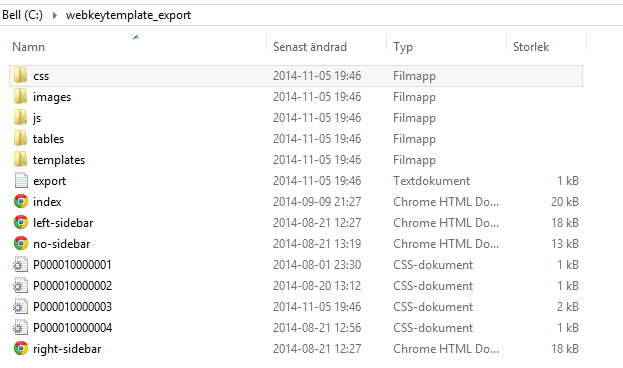
Task: Select the no-sidebar HTML file
Action: coord(62,244)
